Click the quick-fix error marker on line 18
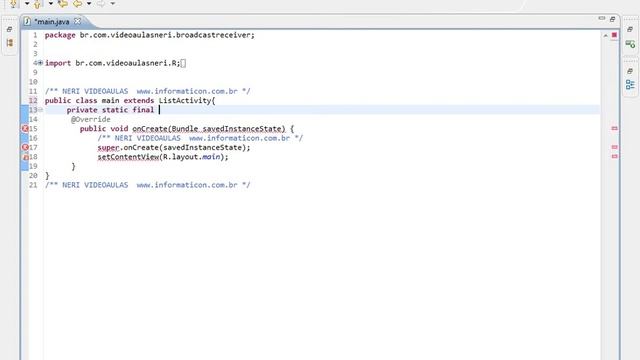The image size is (640, 360). click(25, 157)
